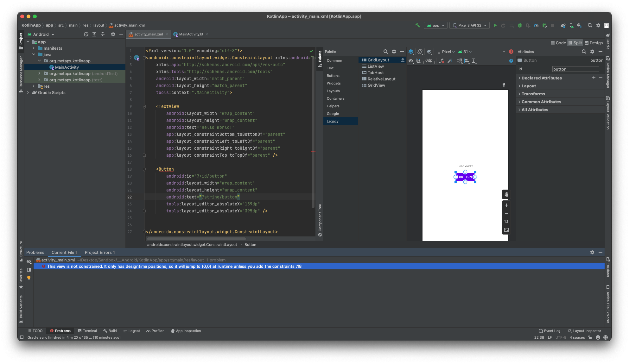Attach debugger to Android process
629x364 pixels.
pyautogui.click(x=545, y=25)
